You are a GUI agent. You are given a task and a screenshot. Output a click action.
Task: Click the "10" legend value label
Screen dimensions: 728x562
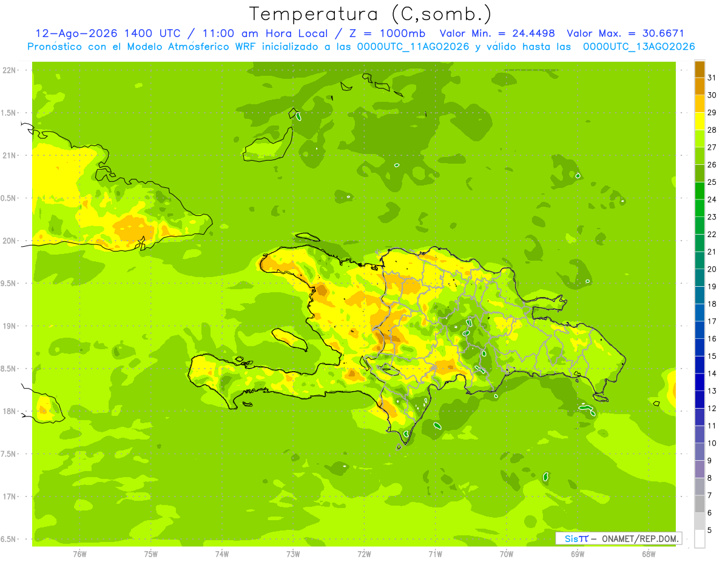tap(712, 443)
